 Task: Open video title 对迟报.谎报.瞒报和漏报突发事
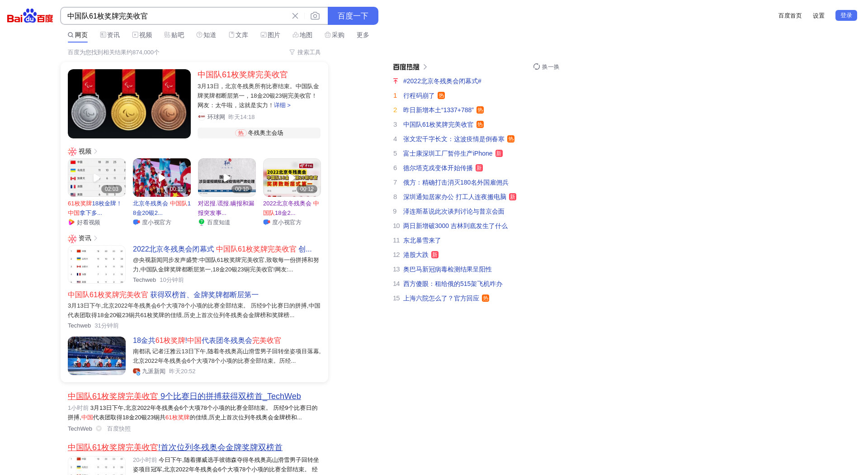coord(226,208)
